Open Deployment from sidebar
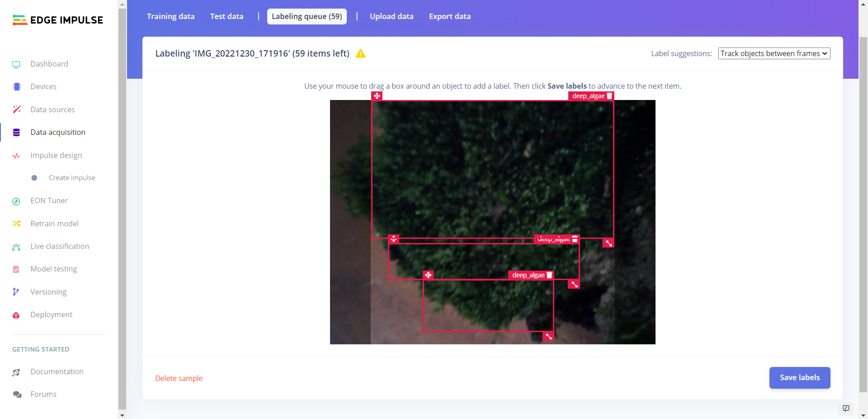Screen dimensions: 868x419 click(52, 314)
